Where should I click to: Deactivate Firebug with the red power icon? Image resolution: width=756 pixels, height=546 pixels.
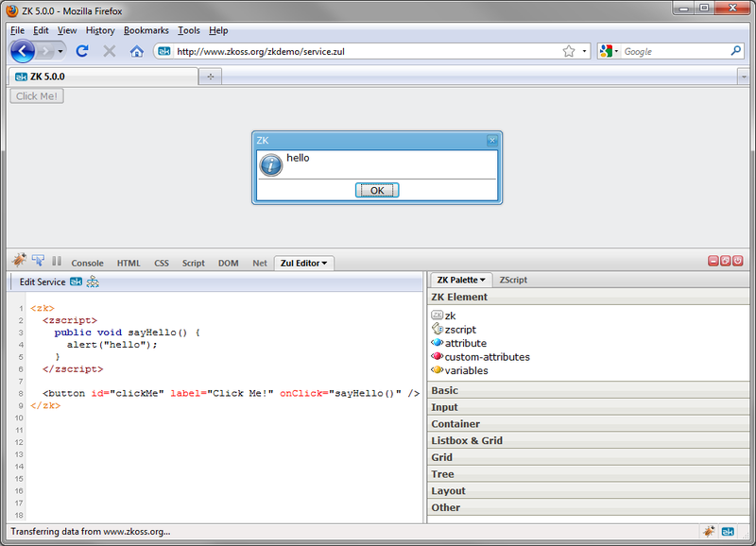tap(738, 261)
